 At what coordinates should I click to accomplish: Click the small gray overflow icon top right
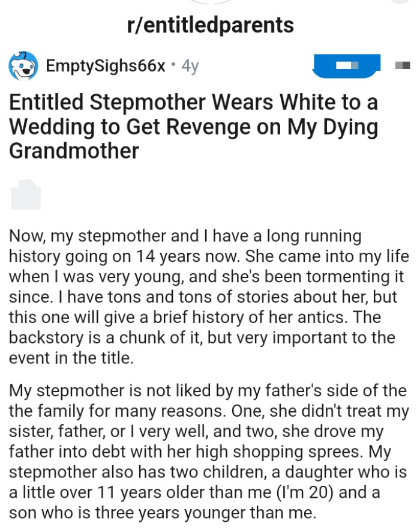tap(402, 66)
